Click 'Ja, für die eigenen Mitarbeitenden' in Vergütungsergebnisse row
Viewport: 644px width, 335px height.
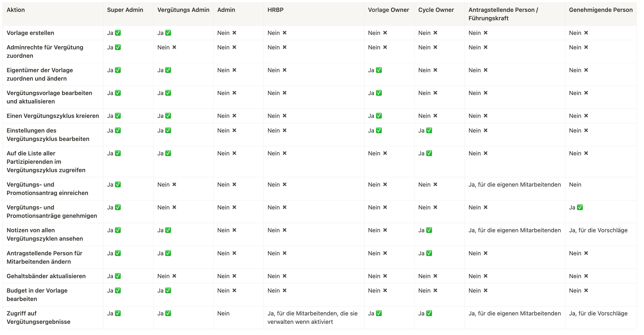(x=514, y=314)
